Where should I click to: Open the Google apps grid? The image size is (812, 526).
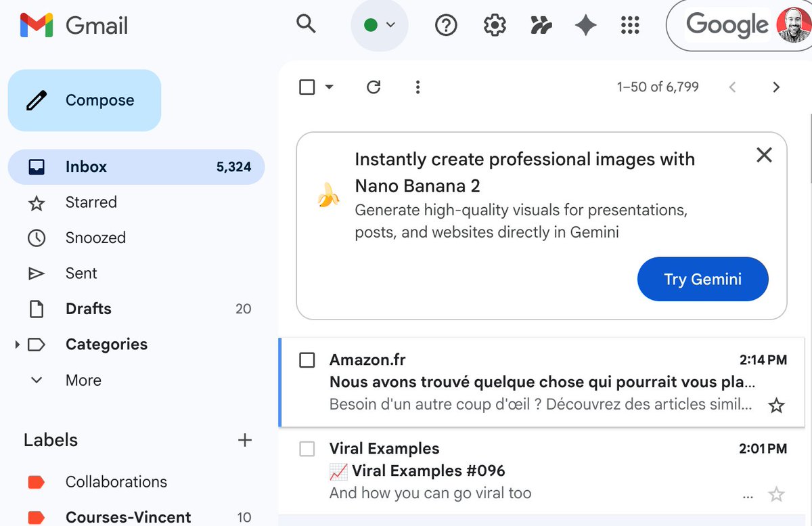630,26
